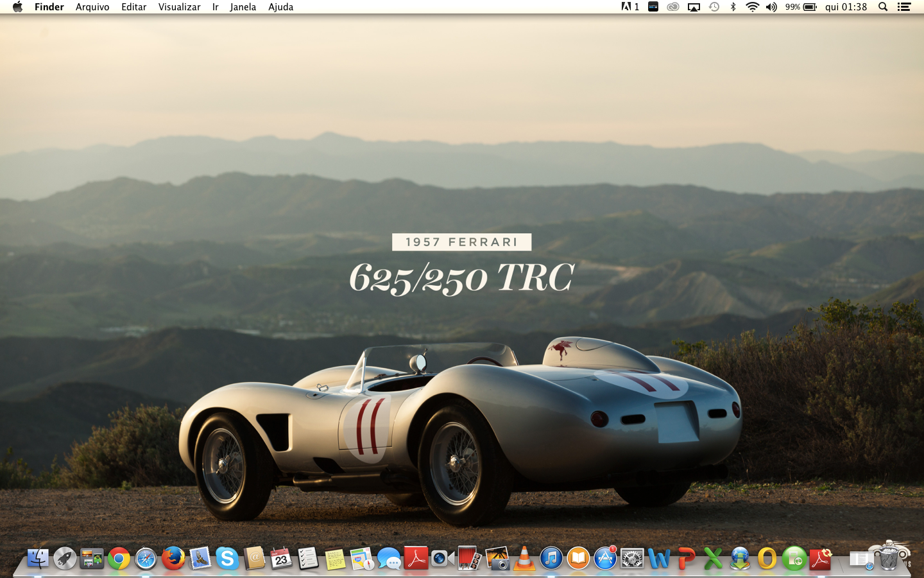Open the Ajuda menu
Image resolution: width=924 pixels, height=578 pixels.
point(280,6)
